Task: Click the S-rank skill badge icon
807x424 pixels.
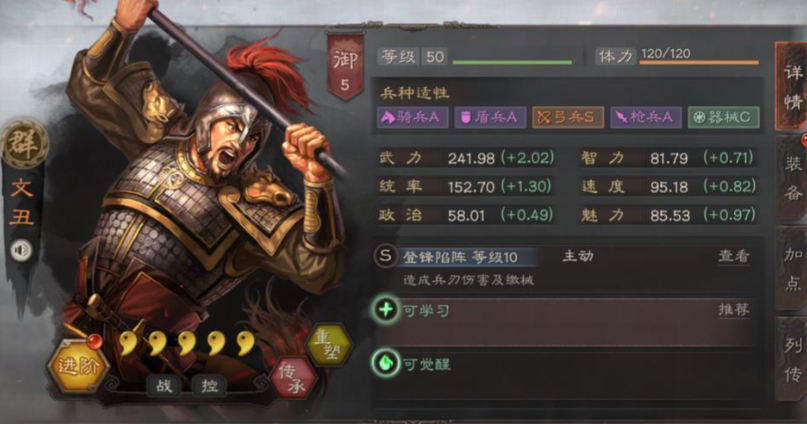Action: (x=385, y=256)
